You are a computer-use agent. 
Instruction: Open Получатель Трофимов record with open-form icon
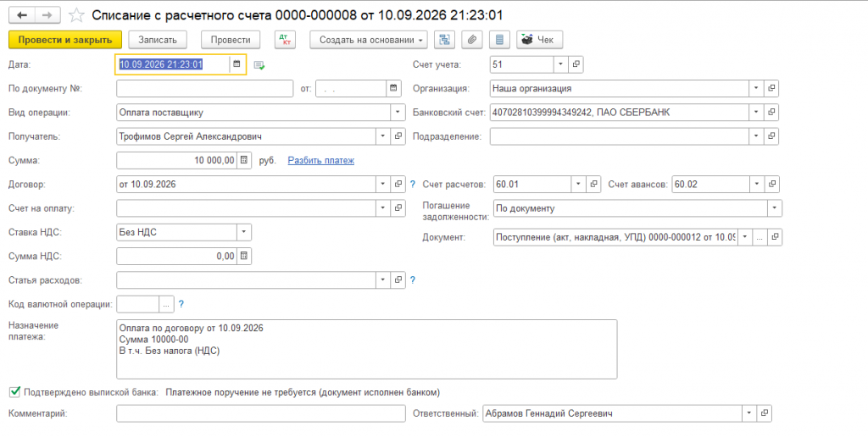click(x=398, y=136)
